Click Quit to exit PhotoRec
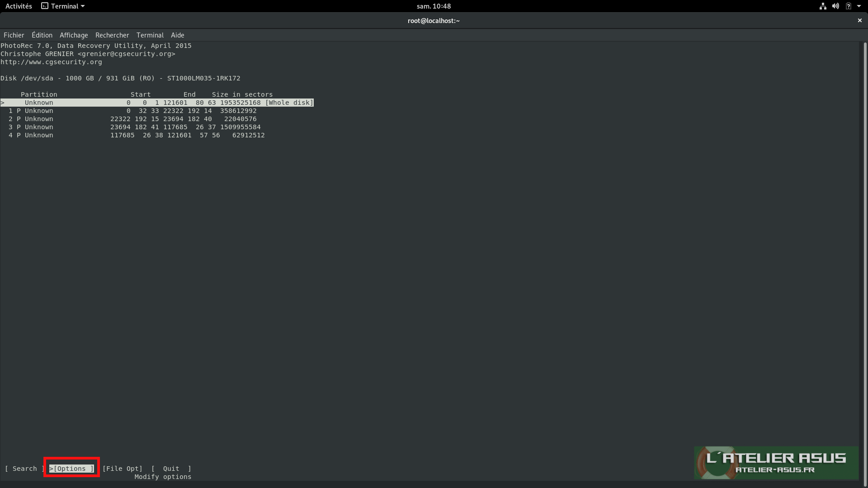The width and height of the screenshot is (868, 488). point(171,469)
